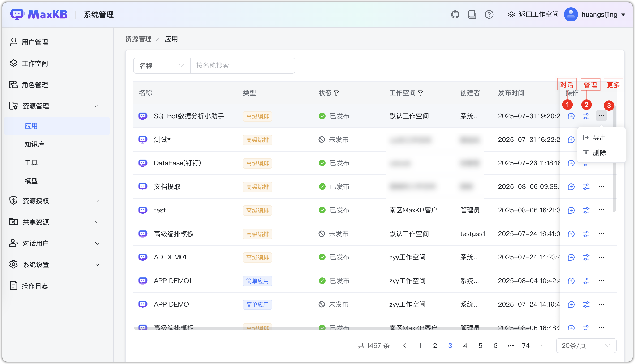
Task: Open chat icon for 文档提取 row
Action: pyautogui.click(x=571, y=186)
